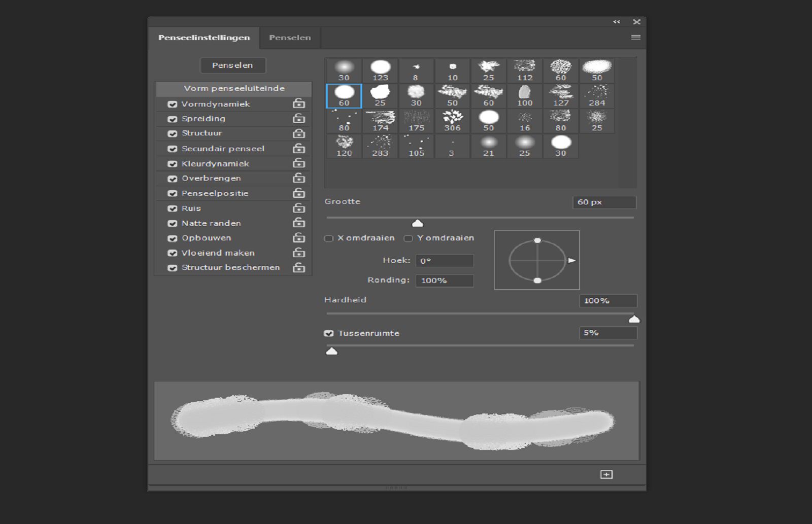Disable the Vormdynamiek checkbox

pos(173,104)
